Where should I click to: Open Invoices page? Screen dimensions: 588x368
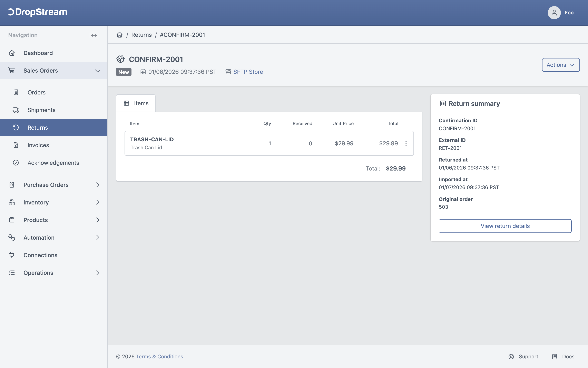[x=54, y=145]
